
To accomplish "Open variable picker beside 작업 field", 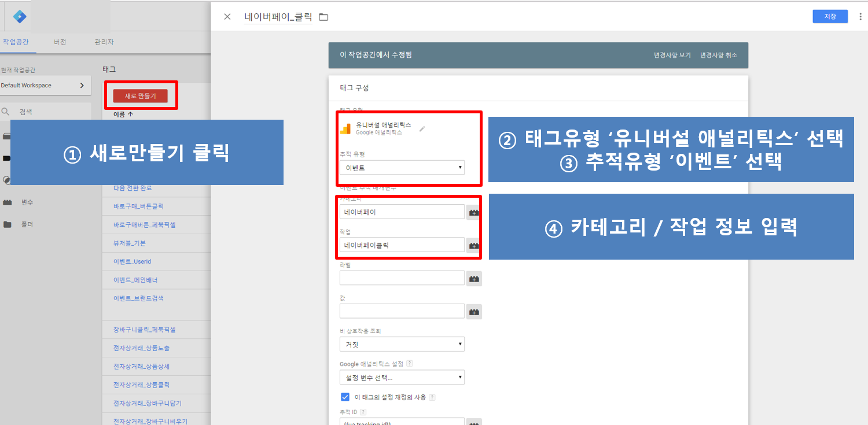I will [474, 246].
